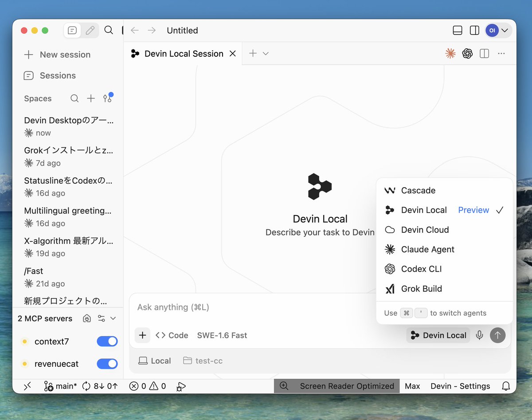Start voice input with microphone icon
This screenshot has height=420, width=532.
coord(479,335)
